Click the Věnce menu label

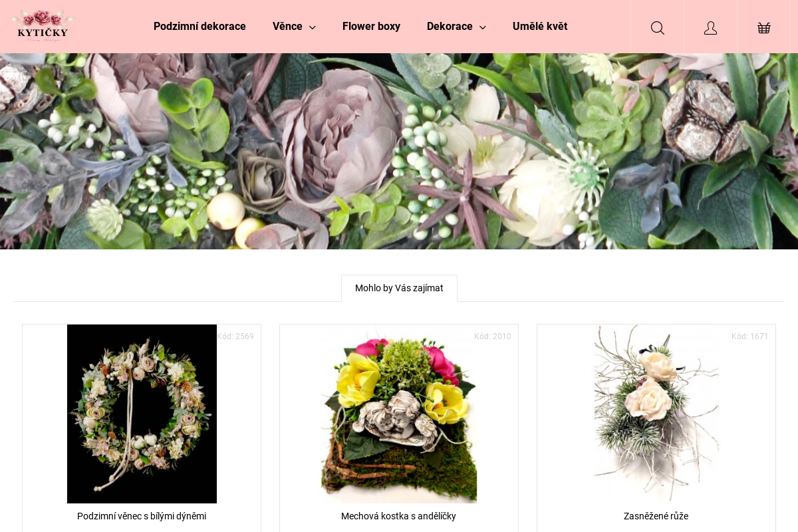(287, 27)
